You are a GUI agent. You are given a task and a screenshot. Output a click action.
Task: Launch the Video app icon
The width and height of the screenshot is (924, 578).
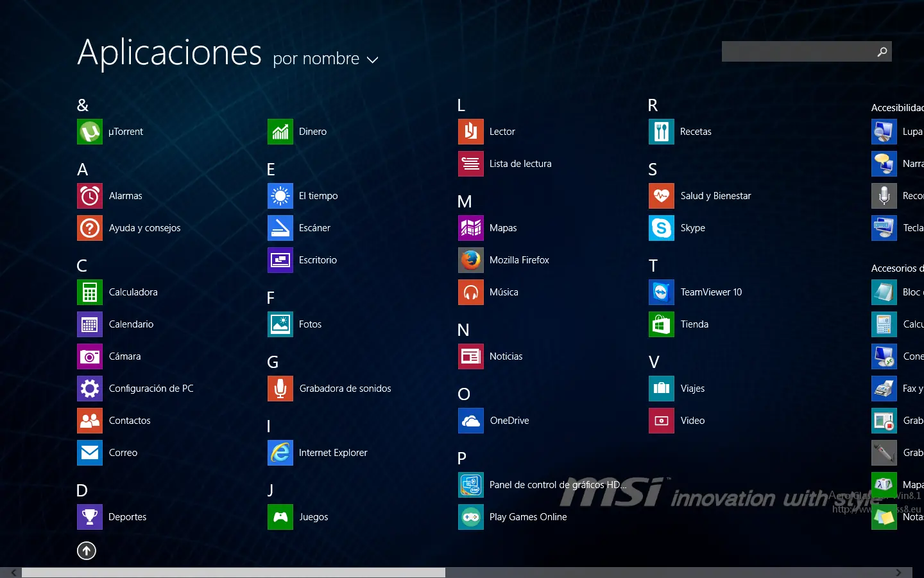662,421
